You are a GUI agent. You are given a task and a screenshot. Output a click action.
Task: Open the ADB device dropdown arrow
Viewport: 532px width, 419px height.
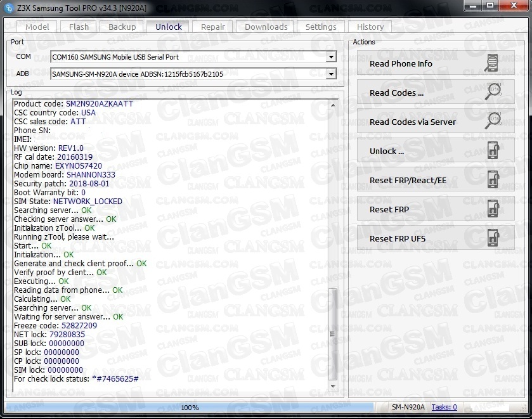331,74
